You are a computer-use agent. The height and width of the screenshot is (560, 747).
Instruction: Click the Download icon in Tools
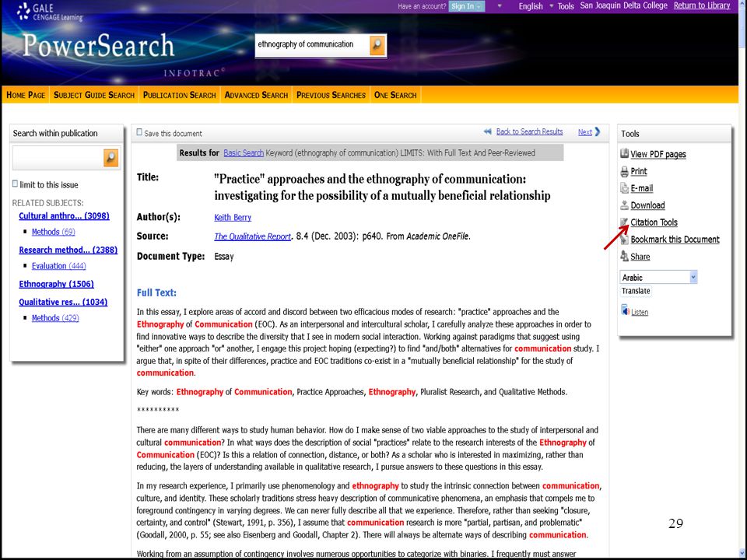[625, 205]
